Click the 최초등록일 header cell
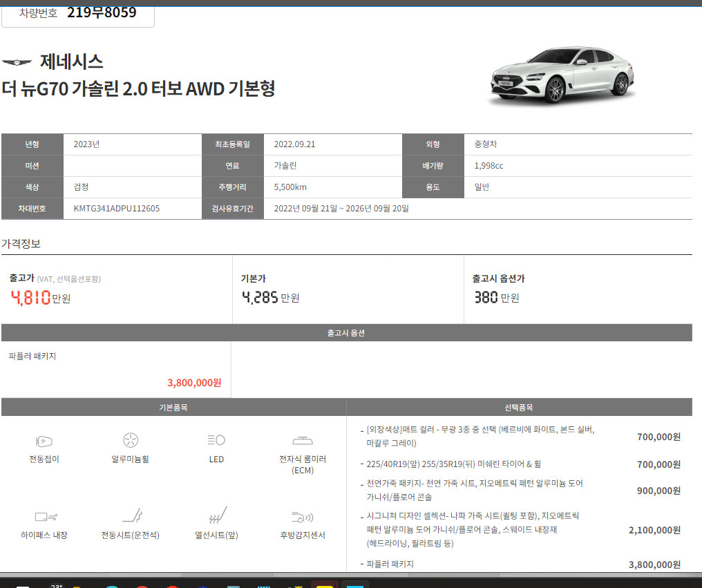The width and height of the screenshot is (702, 588). 233,144
